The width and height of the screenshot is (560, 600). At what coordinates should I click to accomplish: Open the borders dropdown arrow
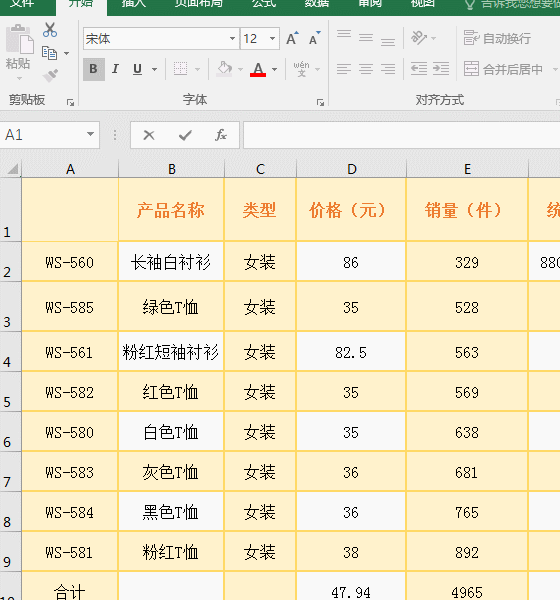[198, 69]
